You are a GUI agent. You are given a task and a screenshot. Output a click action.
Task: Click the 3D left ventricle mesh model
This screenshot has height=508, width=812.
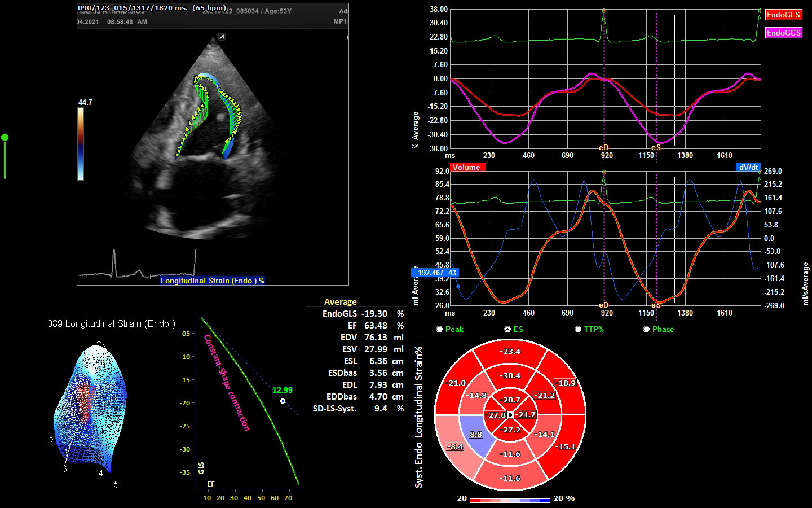(x=90, y=406)
